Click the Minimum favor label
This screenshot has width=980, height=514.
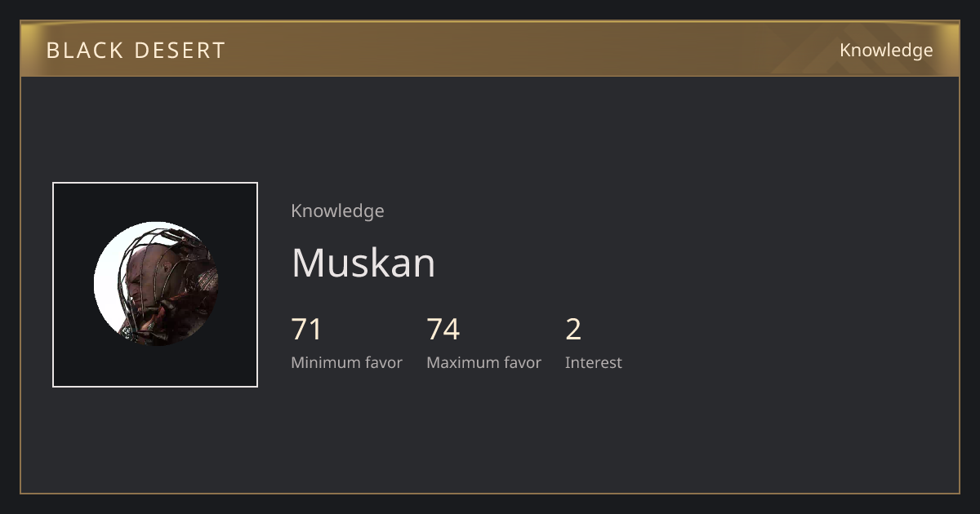pos(346,363)
